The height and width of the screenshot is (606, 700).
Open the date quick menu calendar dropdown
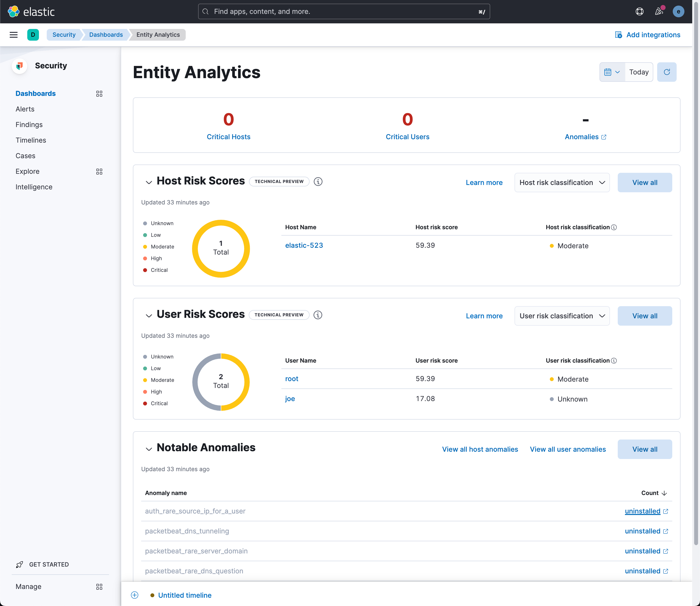[x=612, y=72]
